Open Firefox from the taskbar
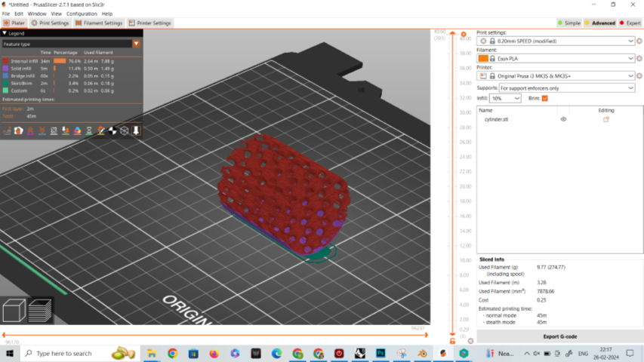Image resolution: width=644 pixels, height=362 pixels. pyautogui.click(x=214, y=353)
